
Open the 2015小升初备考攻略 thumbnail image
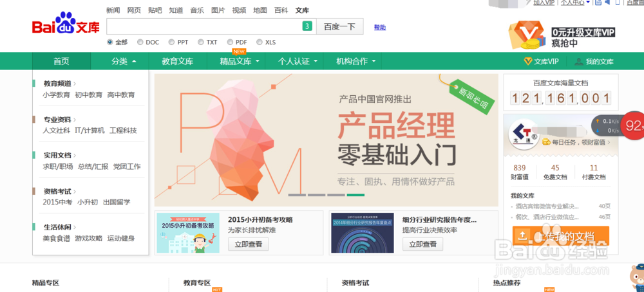pyautogui.click(x=188, y=233)
